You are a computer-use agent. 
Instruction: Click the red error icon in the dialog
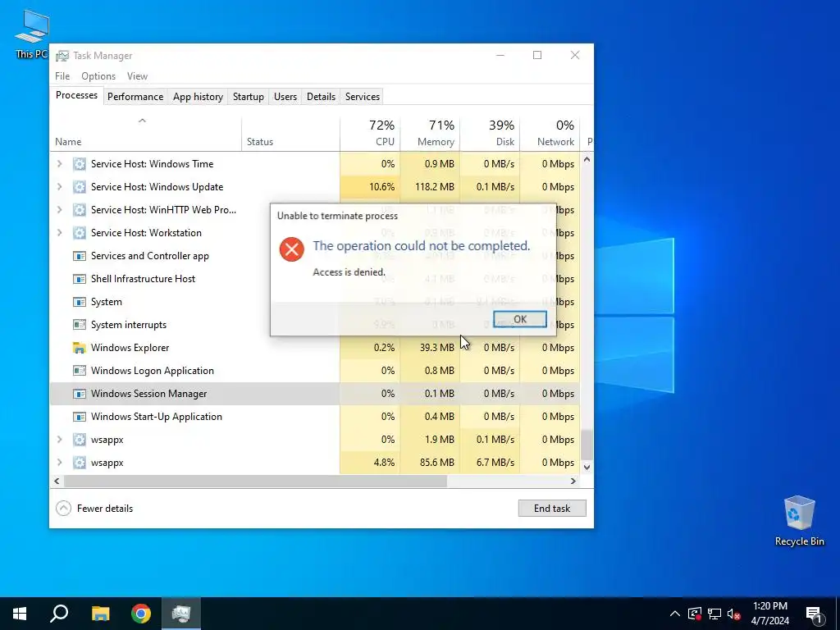pyautogui.click(x=292, y=249)
